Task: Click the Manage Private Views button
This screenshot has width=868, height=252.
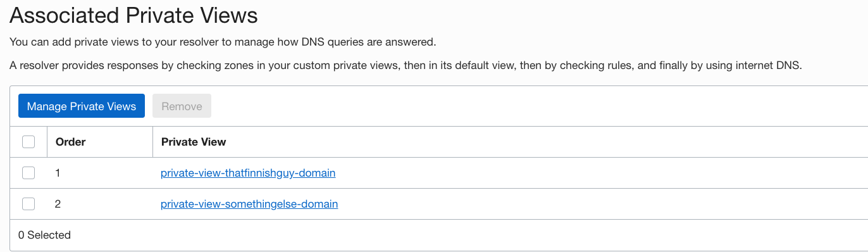Action: click(x=82, y=106)
